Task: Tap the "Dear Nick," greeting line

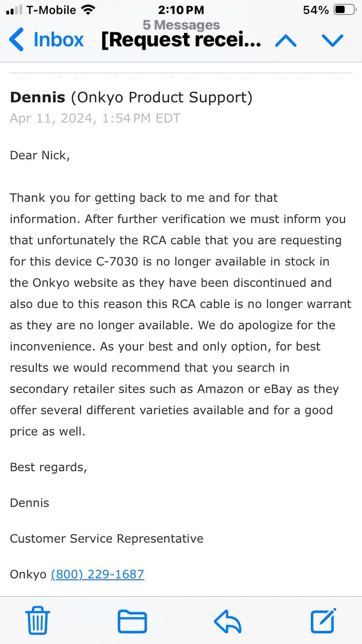Action: (x=40, y=156)
